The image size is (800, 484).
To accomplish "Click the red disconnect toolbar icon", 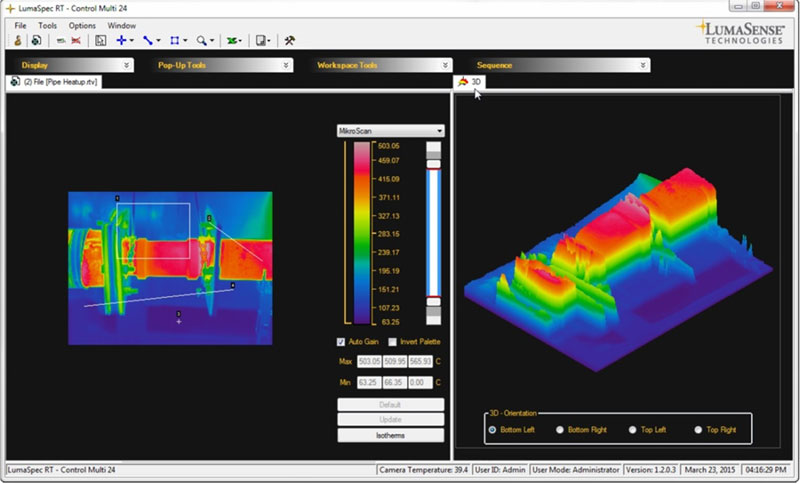I will coord(76,41).
